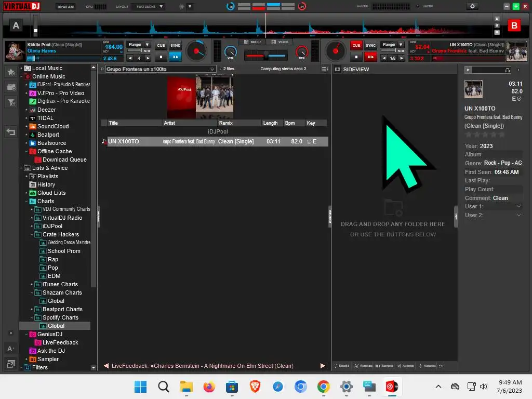Switch to the VIDEO panel tab
The height and width of the screenshot is (399, 532).
[280, 42]
